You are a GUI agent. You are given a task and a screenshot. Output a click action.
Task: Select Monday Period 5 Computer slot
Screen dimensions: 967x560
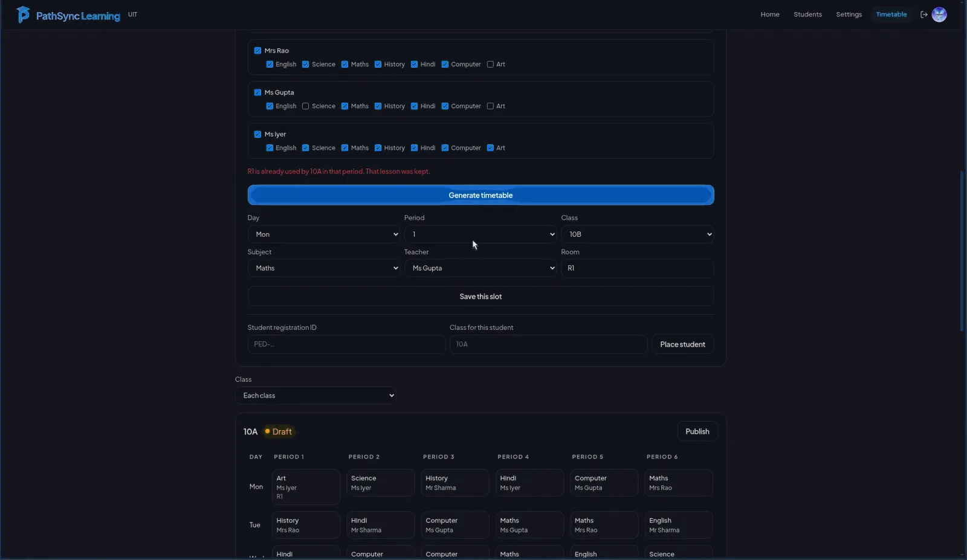604,483
